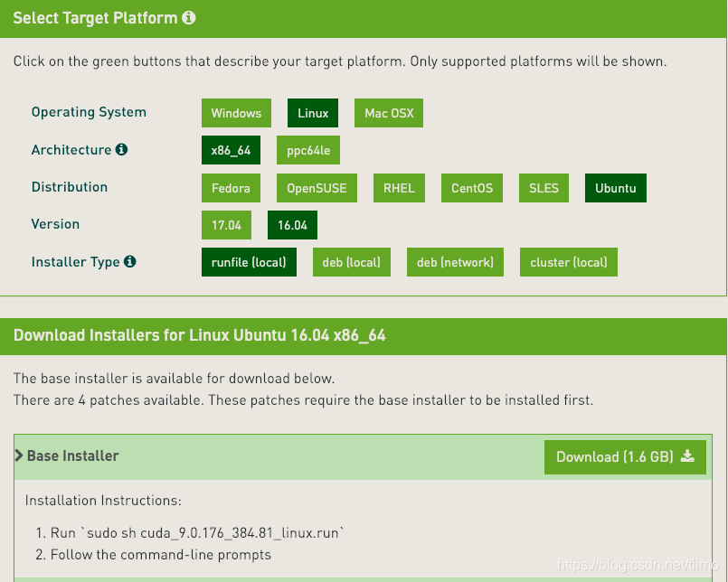This screenshot has width=728, height=582.
Task: Click the 'Installation Instructions:' label
Action: pos(103,501)
